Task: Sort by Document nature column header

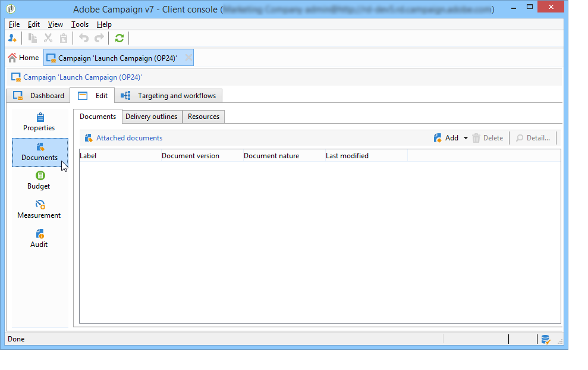Action: point(284,156)
